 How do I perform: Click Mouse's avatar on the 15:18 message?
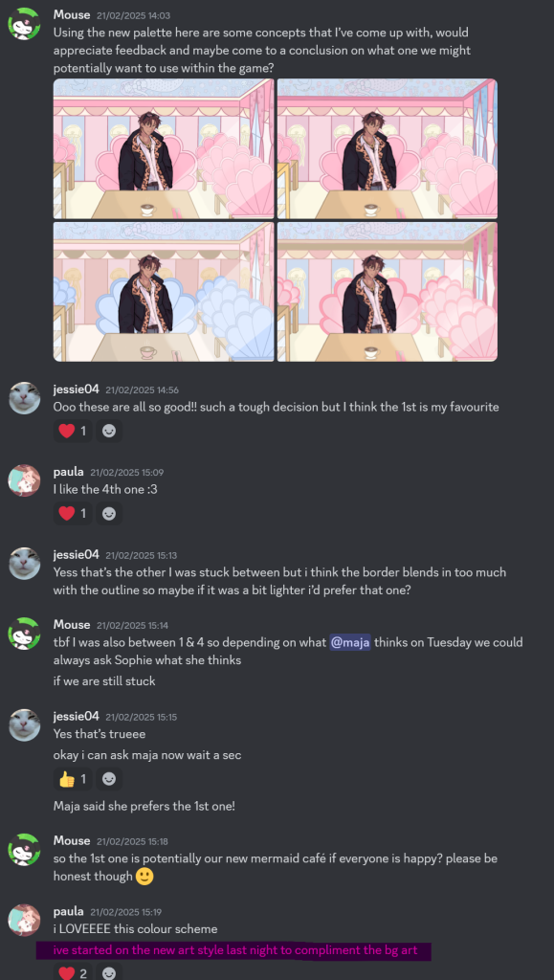tap(24, 850)
